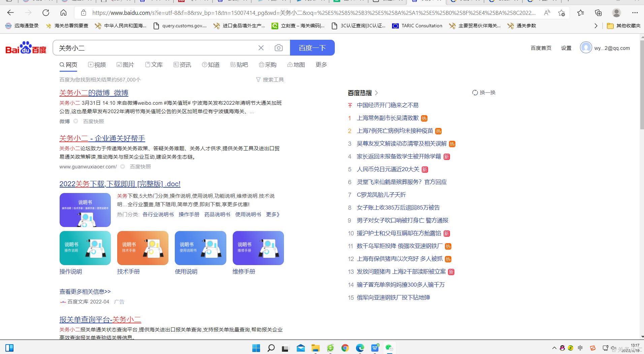The image size is (644, 354).
Task: Open hot search 中国经济开门稳来之不易
Action: click(387, 105)
